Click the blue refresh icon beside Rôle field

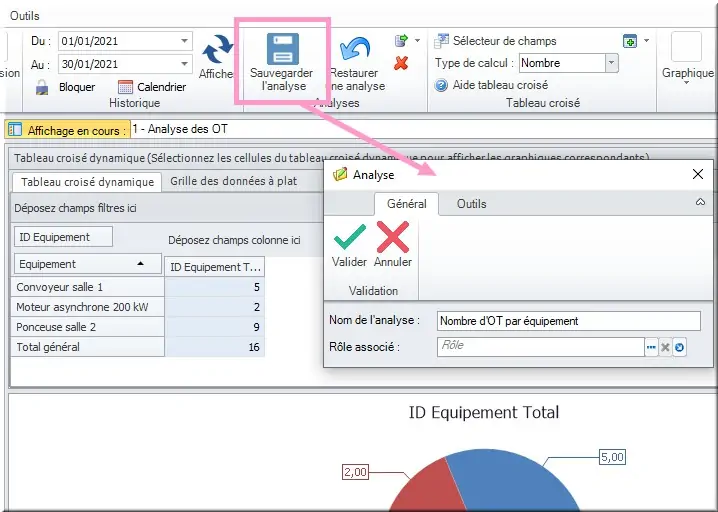pos(680,347)
